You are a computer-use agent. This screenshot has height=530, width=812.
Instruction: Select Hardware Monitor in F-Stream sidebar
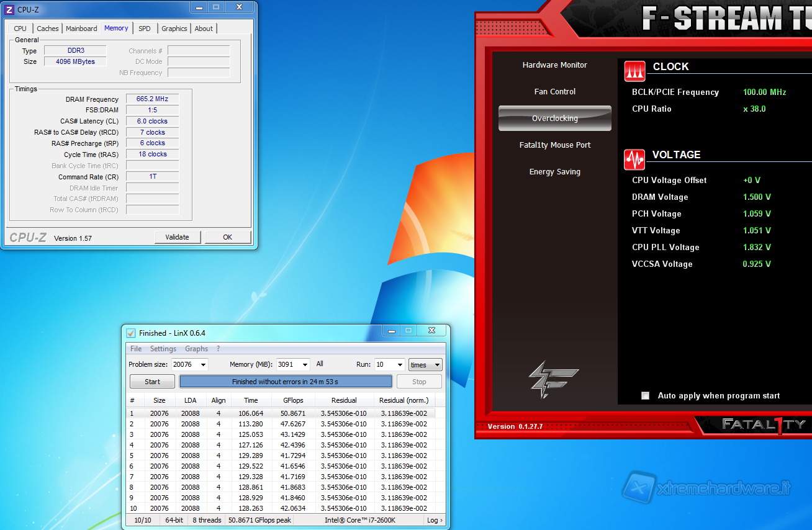point(554,65)
